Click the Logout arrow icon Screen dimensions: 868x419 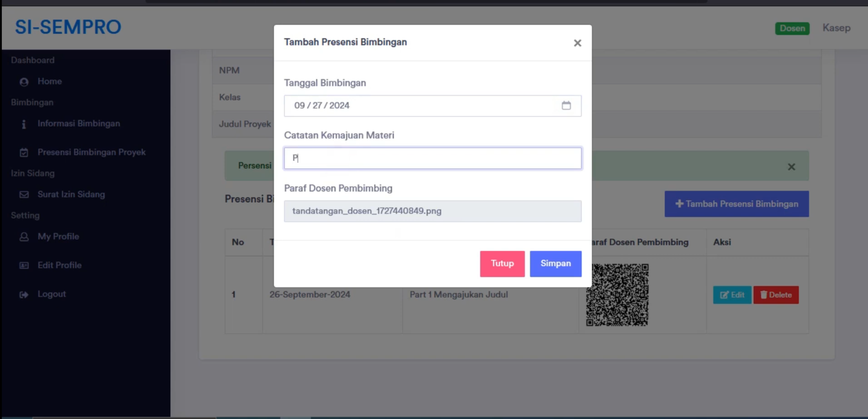[x=24, y=294]
